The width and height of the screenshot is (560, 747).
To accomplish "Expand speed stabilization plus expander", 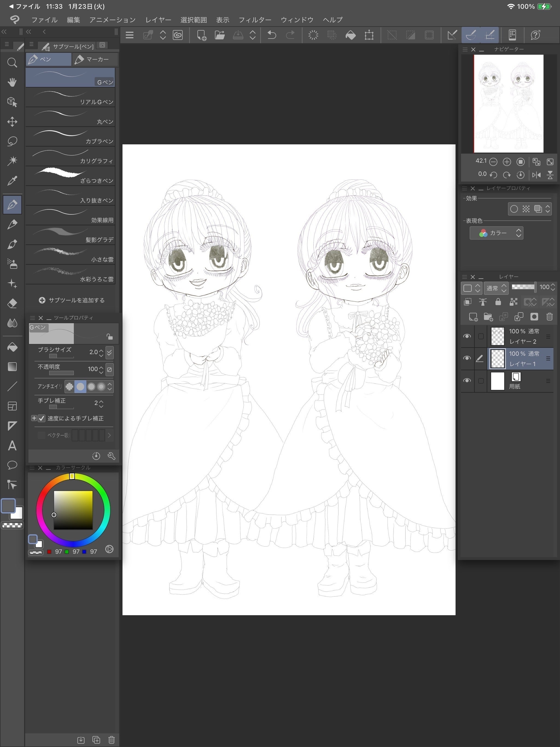I will coord(34,418).
